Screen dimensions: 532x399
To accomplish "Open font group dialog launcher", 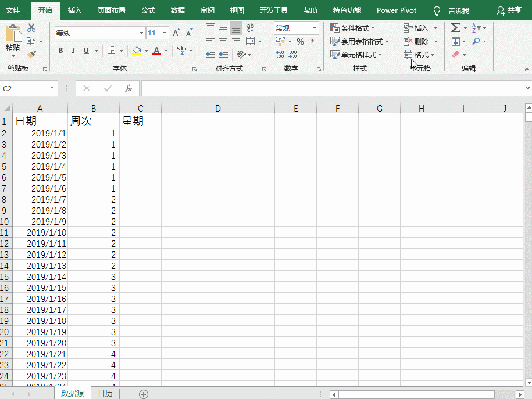I will 194,69.
